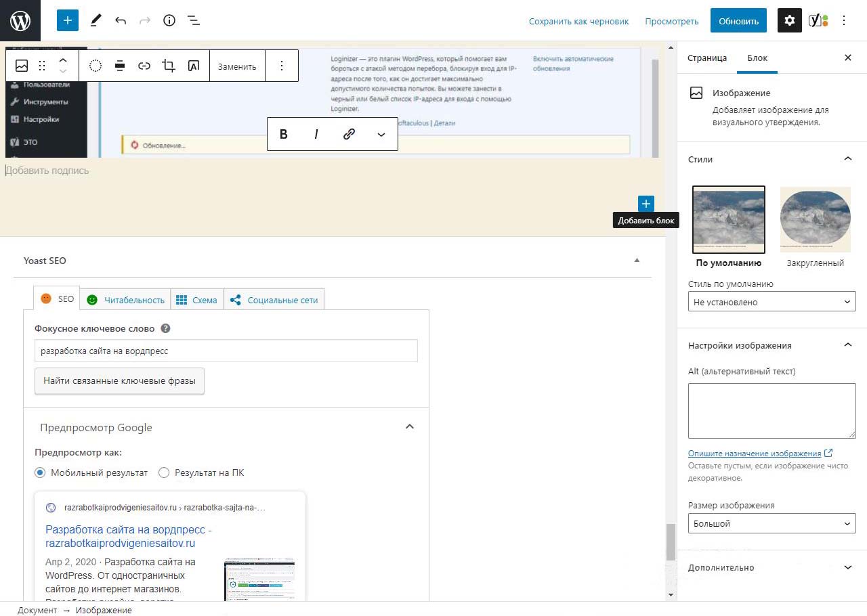
Task: Open Размер изображения dropdown
Action: pyautogui.click(x=771, y=523)
